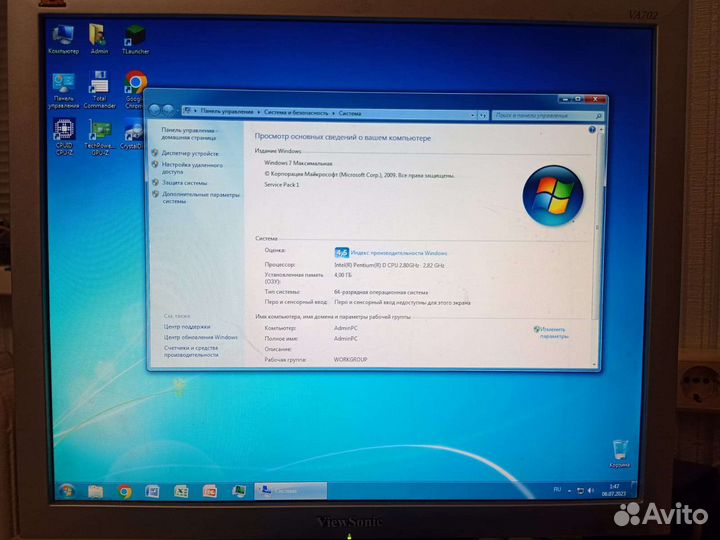Open the recent pages dropdown arrow
Screen dimensions: 720x540
tap(178, 111)
